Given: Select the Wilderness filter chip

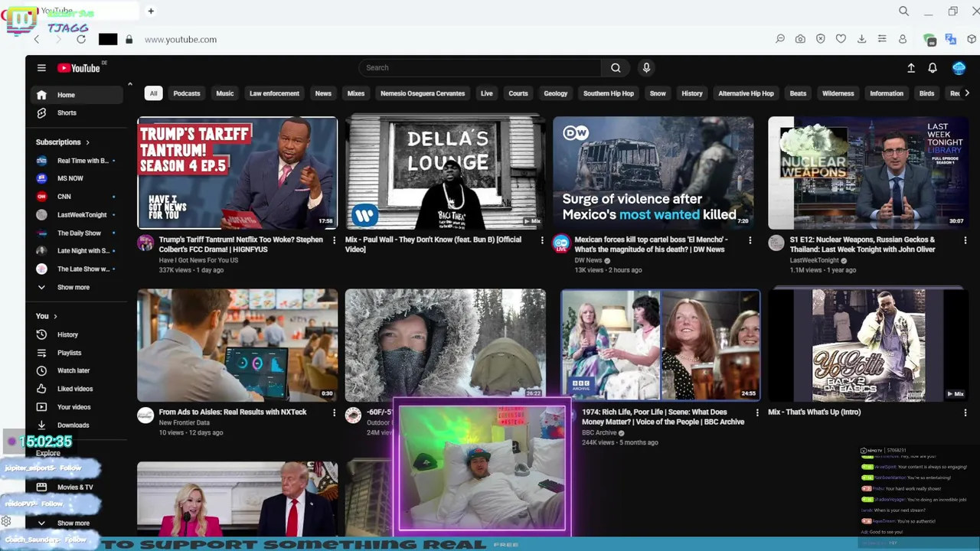Looking at the screenshot, I should 838,93.
